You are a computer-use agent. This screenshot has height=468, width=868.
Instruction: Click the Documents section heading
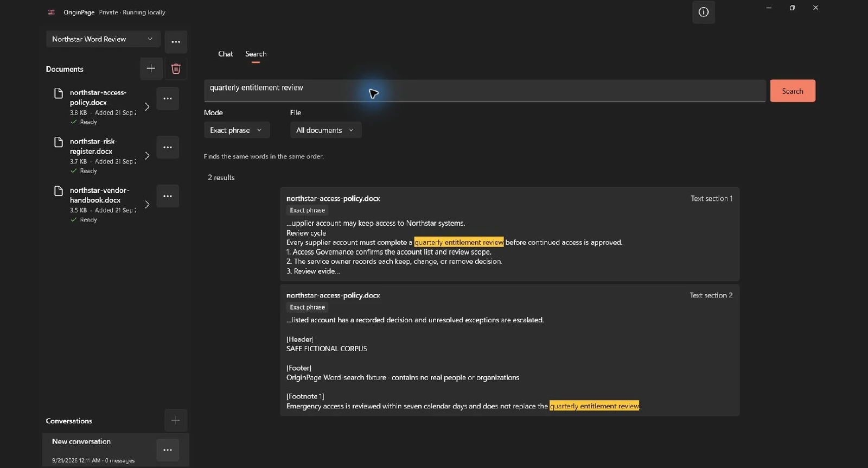tap(65, 69)
